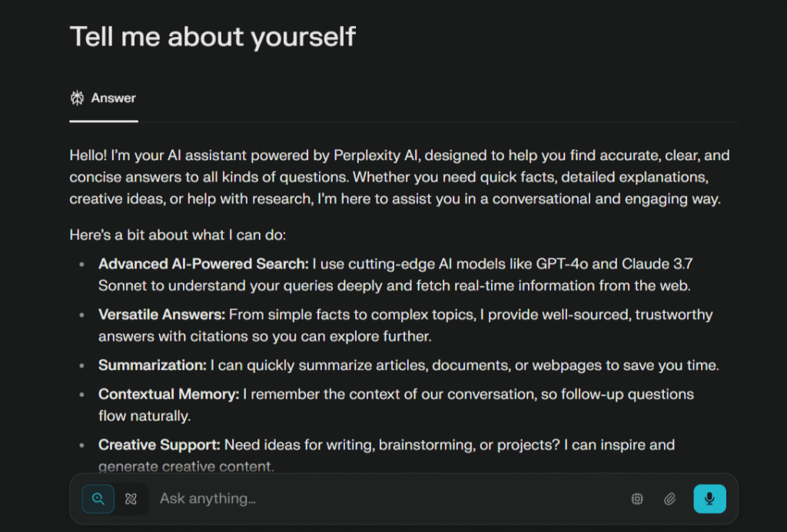Click the Advanced AI-Powered Search heading
Screen dimensions: 787x532
(x=203, y=264)
